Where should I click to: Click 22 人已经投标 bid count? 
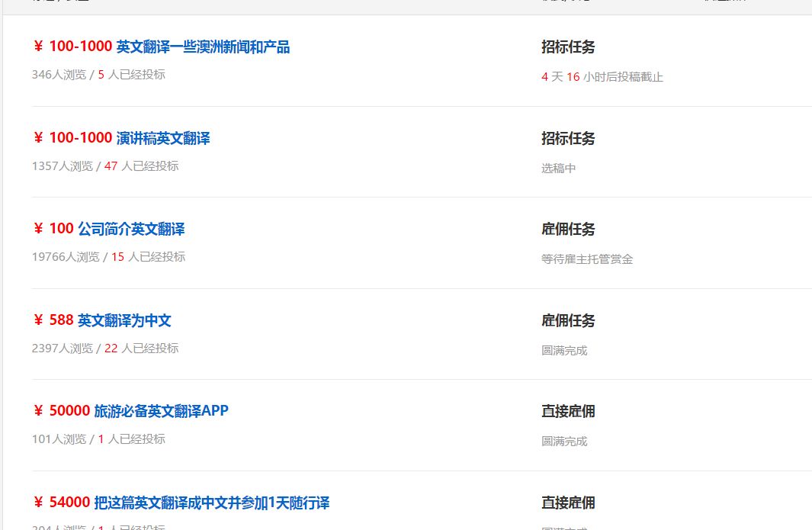pos(141,349)
